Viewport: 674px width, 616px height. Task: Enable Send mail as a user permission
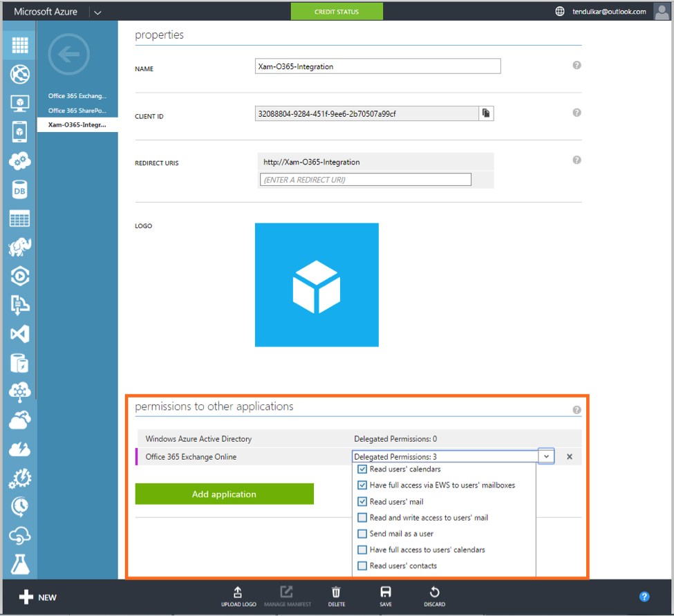coord(362,533)
